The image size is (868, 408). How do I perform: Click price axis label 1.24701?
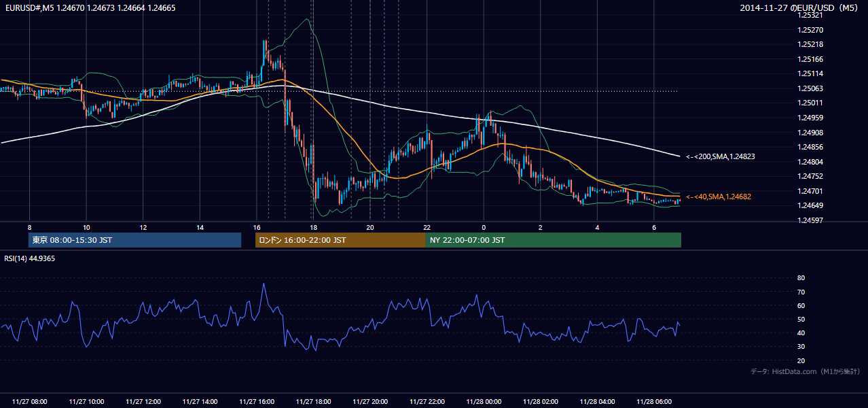(810, 191)
